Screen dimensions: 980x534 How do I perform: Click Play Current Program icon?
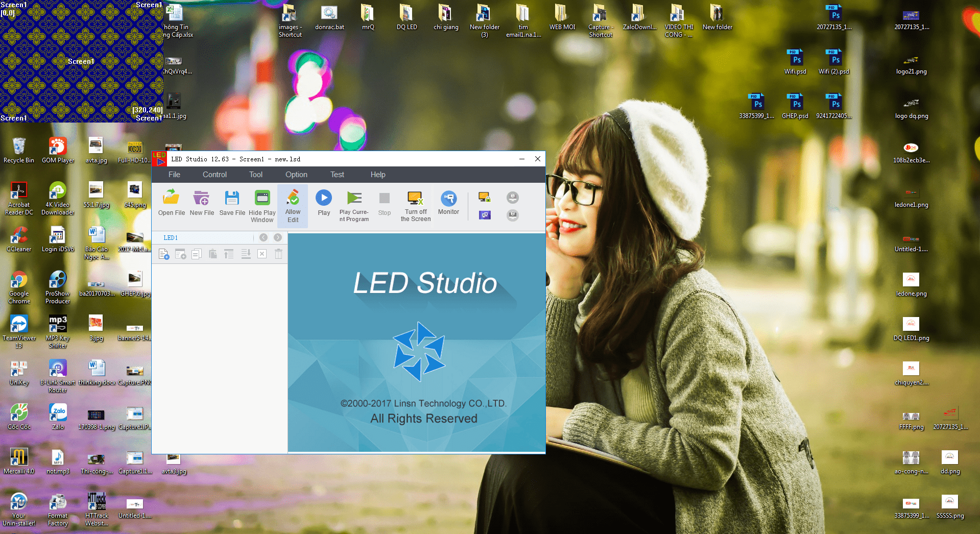click(x=354, y=206)
